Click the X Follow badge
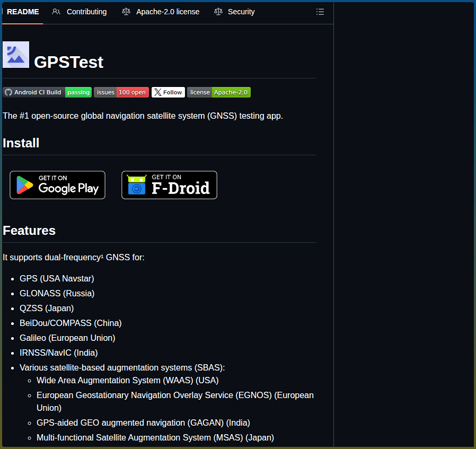The image size is (476, 449). click(168, 92)
